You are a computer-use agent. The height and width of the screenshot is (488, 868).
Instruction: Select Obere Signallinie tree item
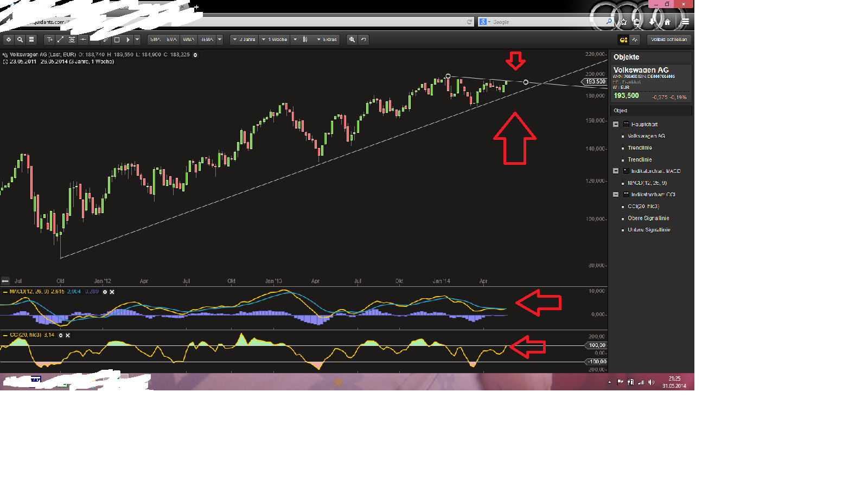648,218
